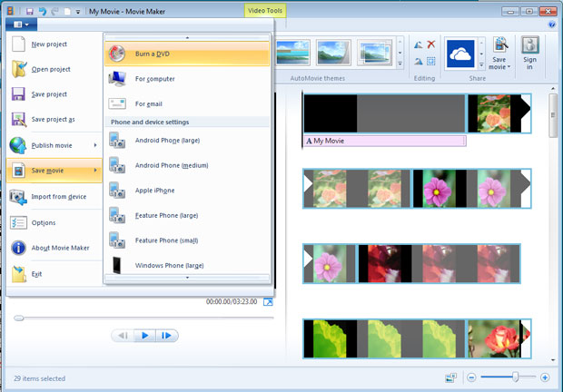Click the time scale zoom slider handle
Viewport: 563px width, 392px height.
click(x=515, y=377)
